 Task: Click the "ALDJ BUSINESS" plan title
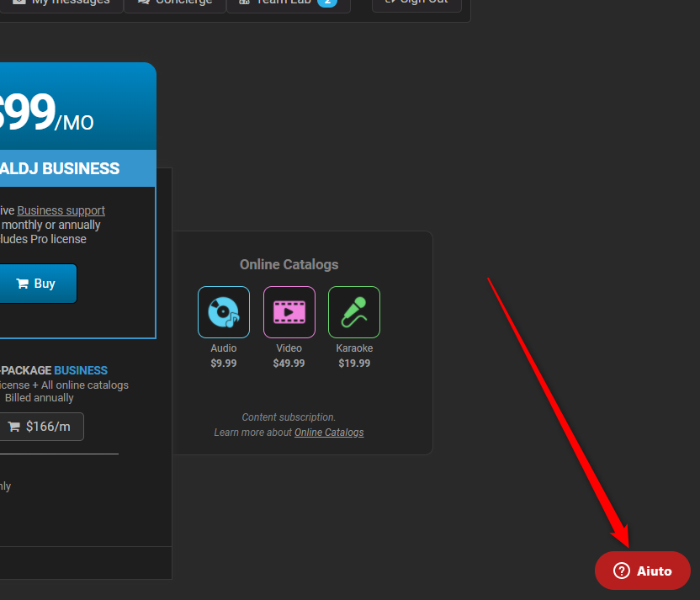pyautogui.click(x=60, y=168)
